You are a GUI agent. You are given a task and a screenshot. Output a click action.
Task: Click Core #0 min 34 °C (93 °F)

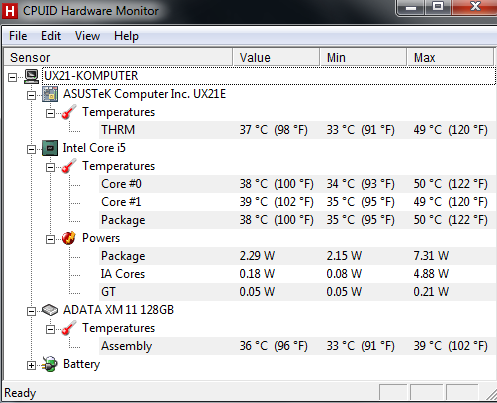pos(360,184)
